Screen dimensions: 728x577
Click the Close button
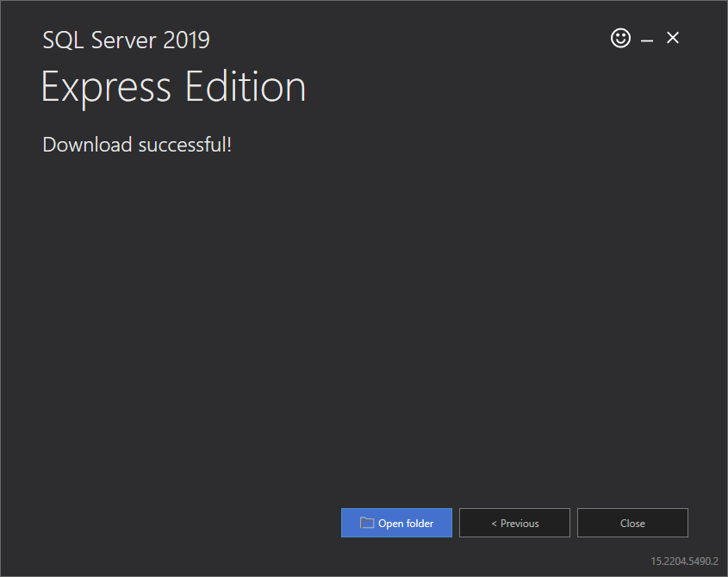pyautogui.click(x=632, y=523)
